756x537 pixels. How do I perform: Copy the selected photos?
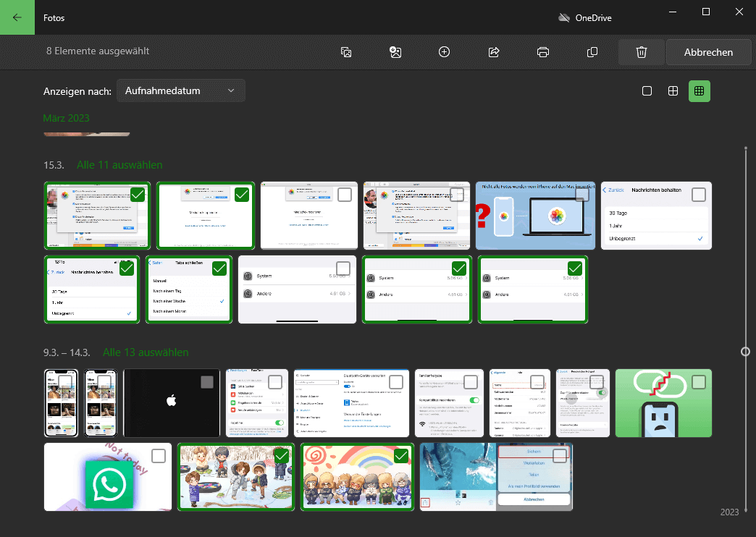coord(592,52)
